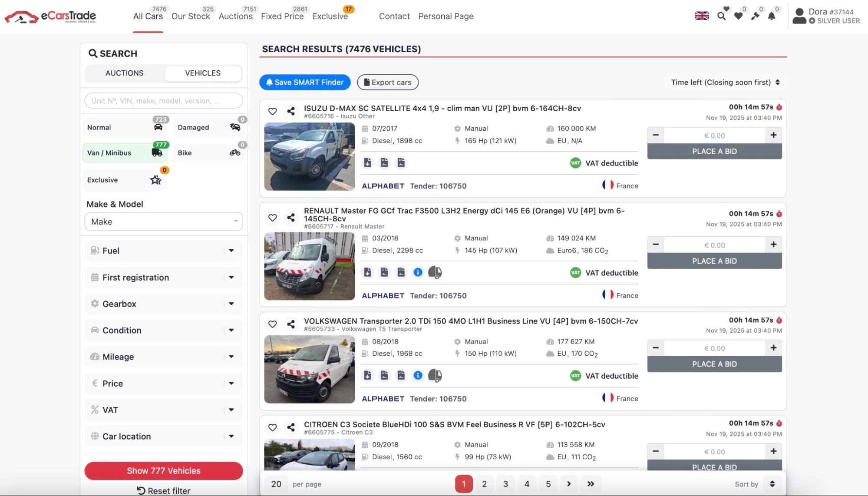
Task: Click the UK flag language selector
Action: (x=702, y=16)
